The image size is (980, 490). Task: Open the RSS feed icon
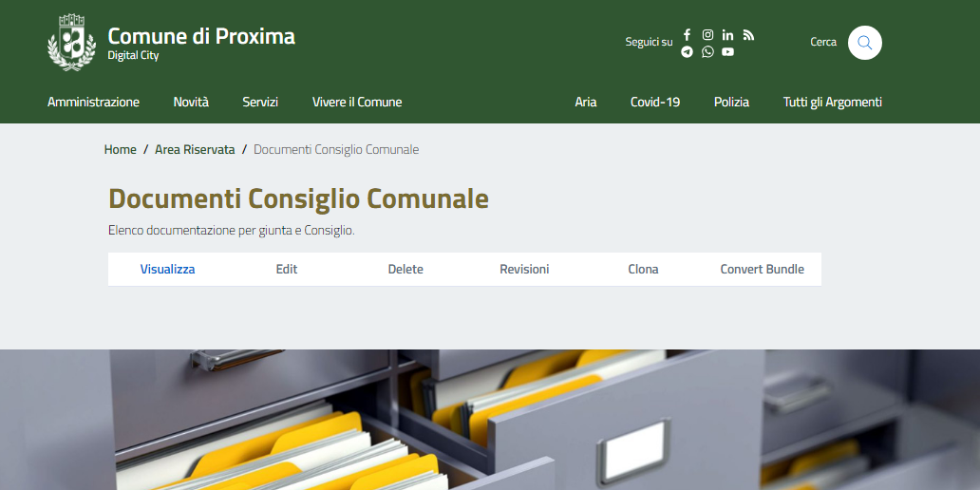[x=748, y=35]
